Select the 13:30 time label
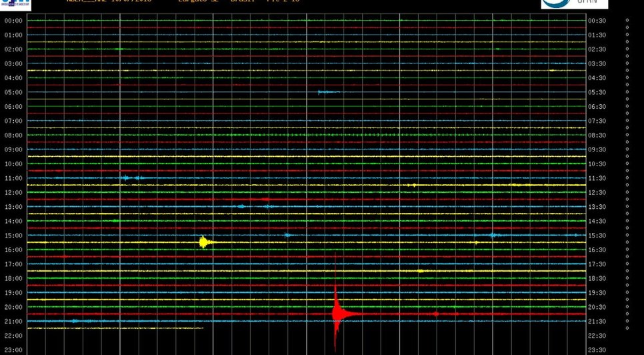Screen dimensions: 644x355 click(x=597, y=207)
